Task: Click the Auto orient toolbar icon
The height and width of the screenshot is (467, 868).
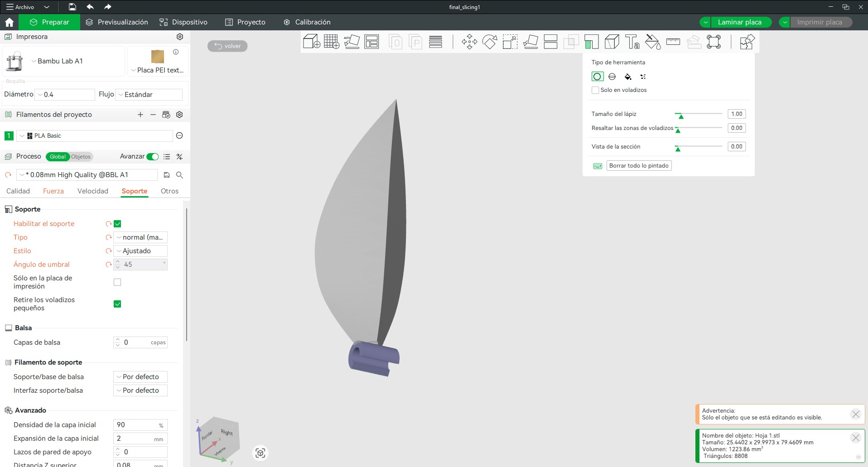Action: [352, 42]
